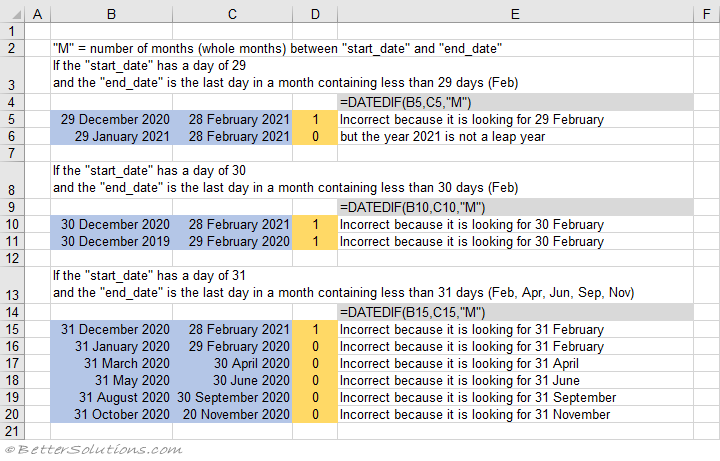Image resolution: width=720 pixels, height=461 pixels.
Task: Select column B header
Action: (112, 14)
